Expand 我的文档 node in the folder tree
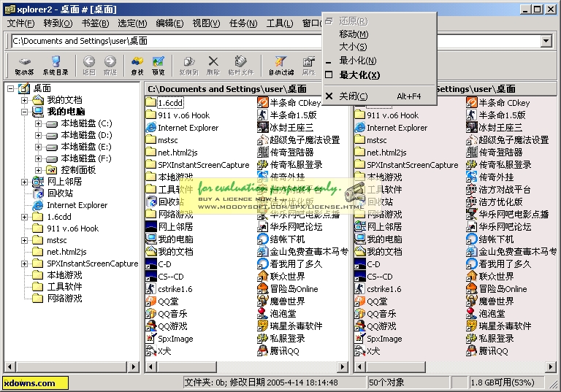This screenshot has width=561, height=392. (x=24, y=100)
